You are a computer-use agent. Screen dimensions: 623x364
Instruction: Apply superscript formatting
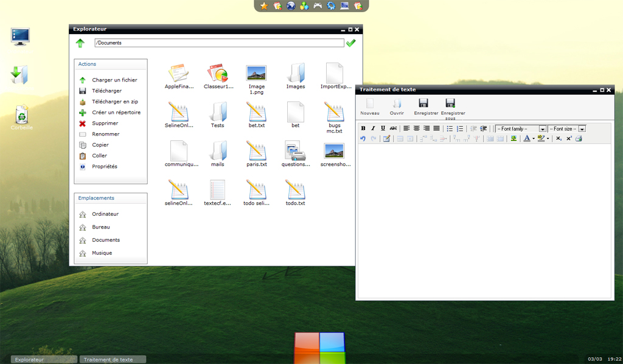[569, 139]
